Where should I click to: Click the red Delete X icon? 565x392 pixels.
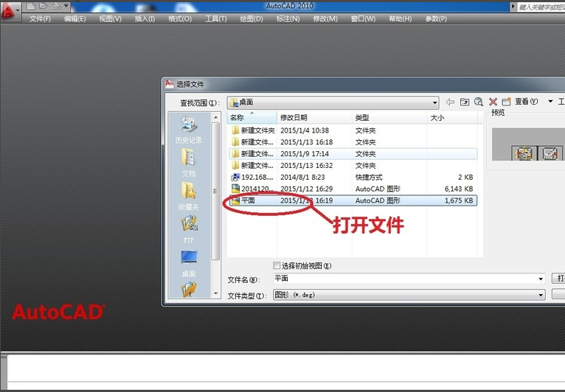coord(493,102)
